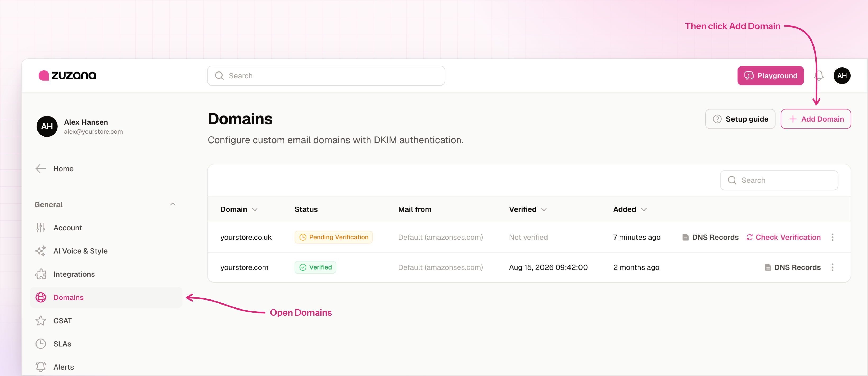Open the AH profile avatar in header
The width and height of the screenshot is (868, 376).
(x=842, y=75)
